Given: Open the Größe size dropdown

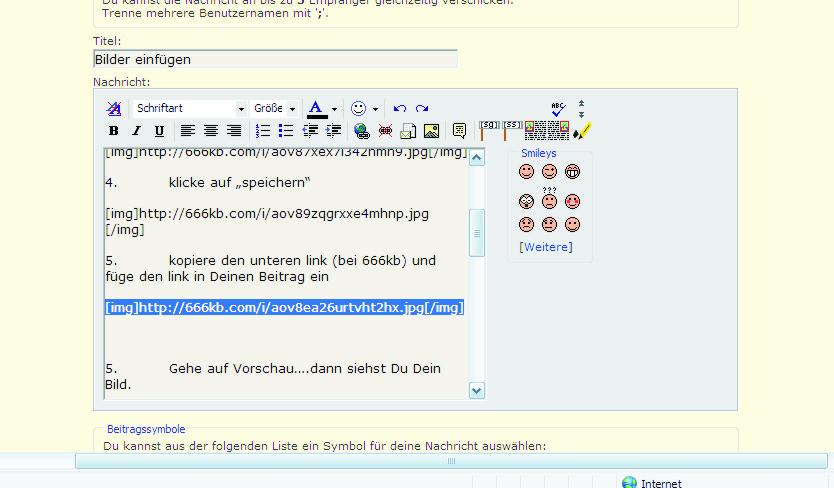Looking at the screenshot, I should 274,109.
